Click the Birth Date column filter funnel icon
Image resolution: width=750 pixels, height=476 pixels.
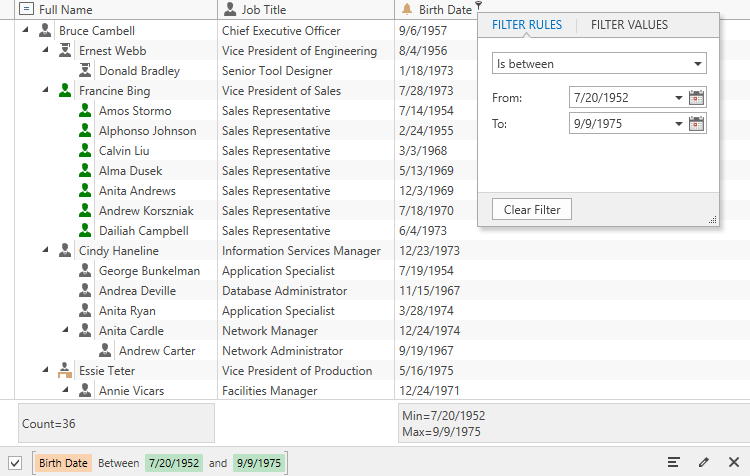coord(478,5)
